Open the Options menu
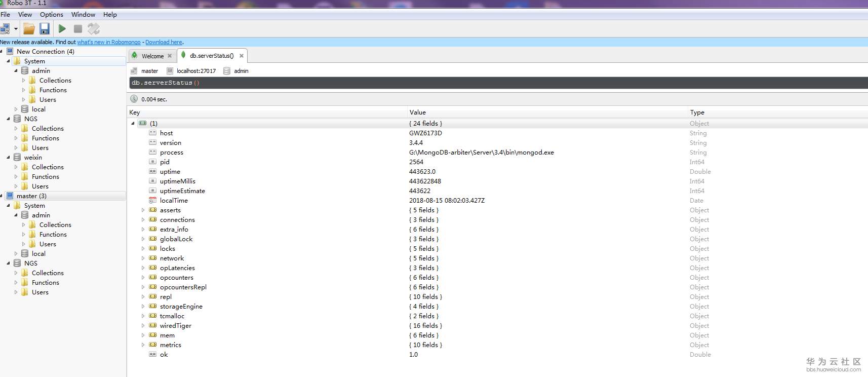The height and width of the screenshot is (377, 868). tap(52, 14)
